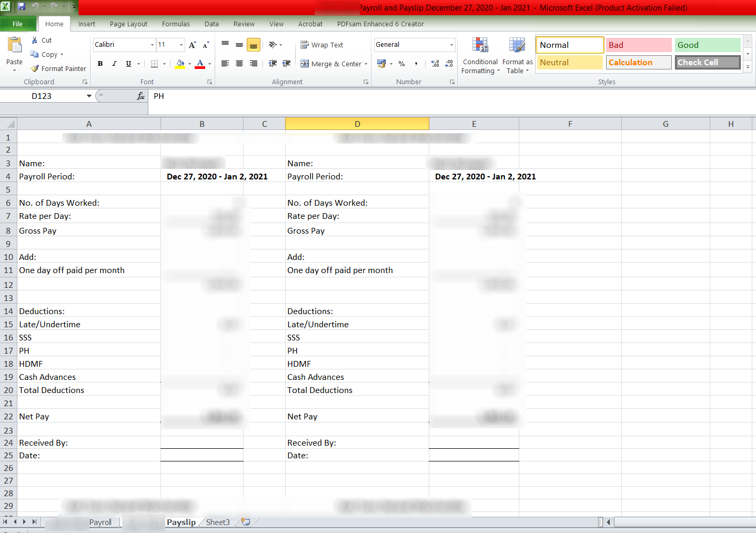Open Font dialog launcher
The image size is (756, 533).
click(x=209, y=82)
